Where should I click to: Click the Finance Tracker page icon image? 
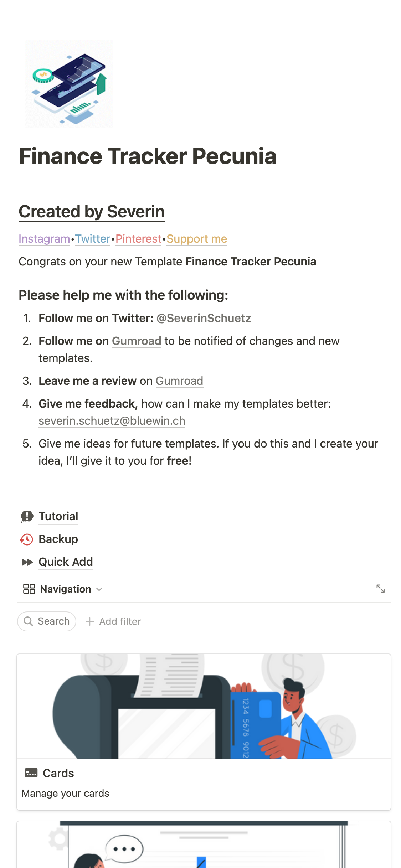(x=69, y=84)
